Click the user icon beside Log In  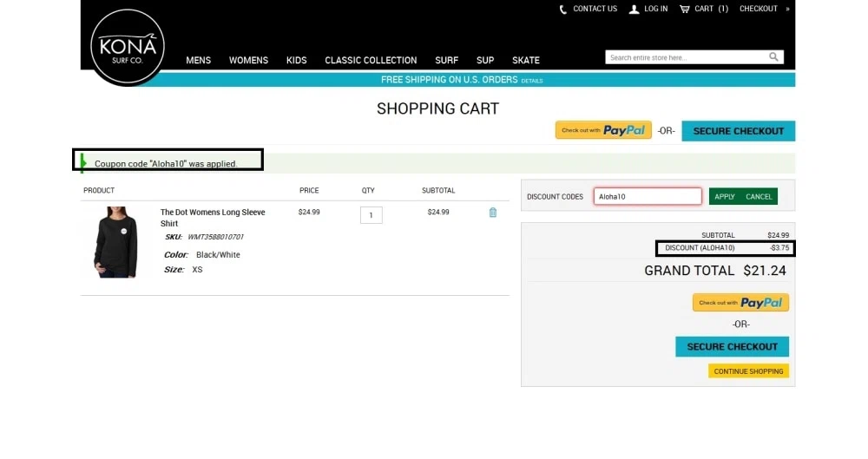[635, 10]
